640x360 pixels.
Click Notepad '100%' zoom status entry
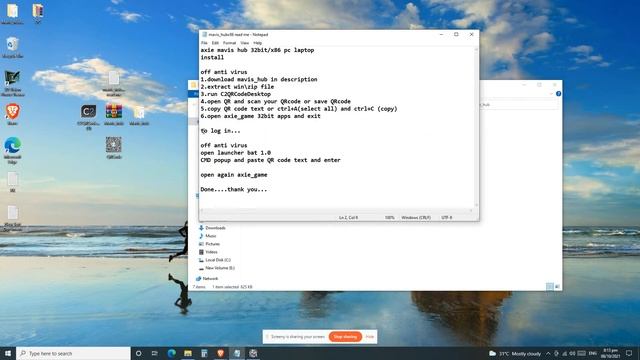click(390, 218)
